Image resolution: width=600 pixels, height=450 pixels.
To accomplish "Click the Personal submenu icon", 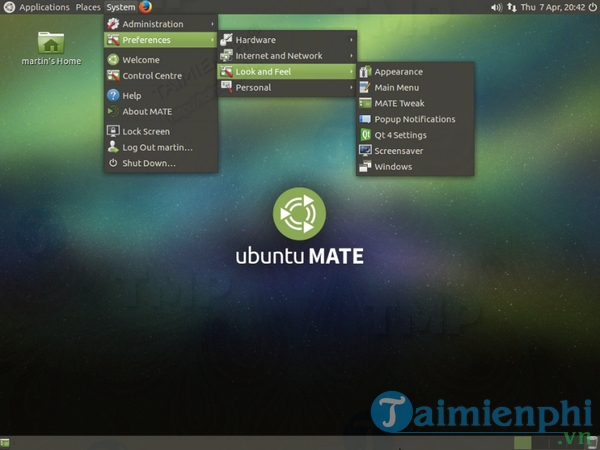I will coord(226,87).
